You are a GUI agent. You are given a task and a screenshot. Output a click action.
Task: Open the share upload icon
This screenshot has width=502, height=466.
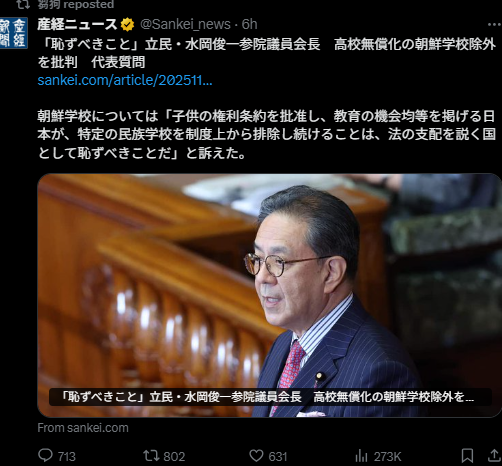click(495, 456)
